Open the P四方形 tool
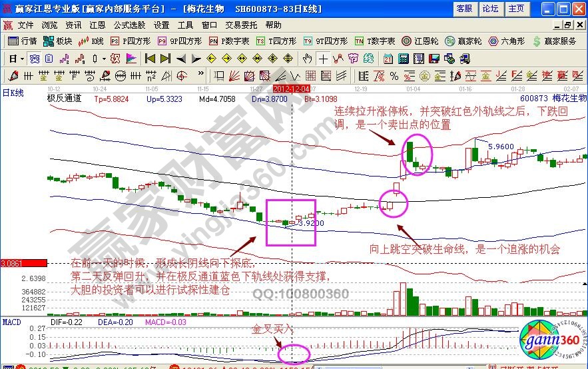Screen dimensions: 588x369 point(131,41)
